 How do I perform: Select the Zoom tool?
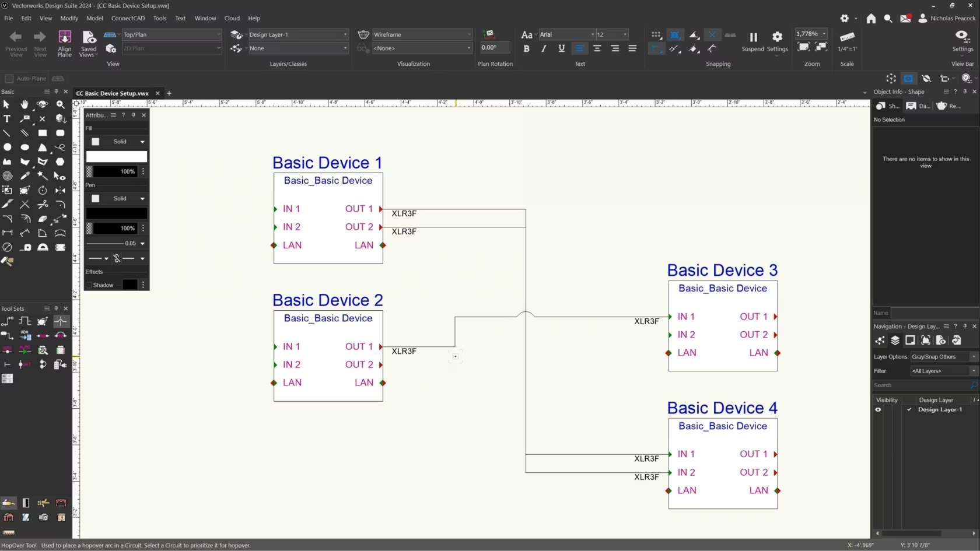(x=60, y=104)
